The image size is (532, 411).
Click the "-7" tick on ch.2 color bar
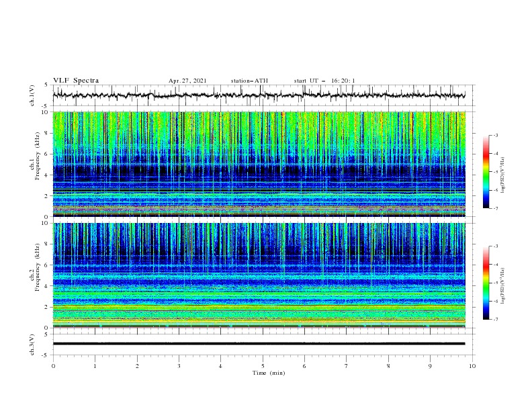coord(496,320)
